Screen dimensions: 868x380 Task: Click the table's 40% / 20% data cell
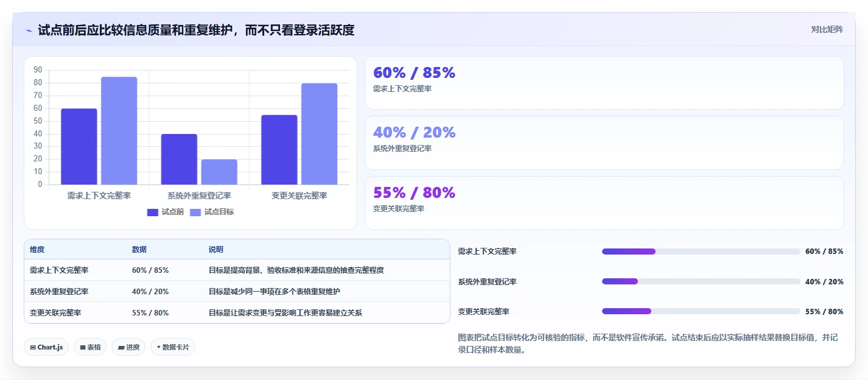coord(150,292)
